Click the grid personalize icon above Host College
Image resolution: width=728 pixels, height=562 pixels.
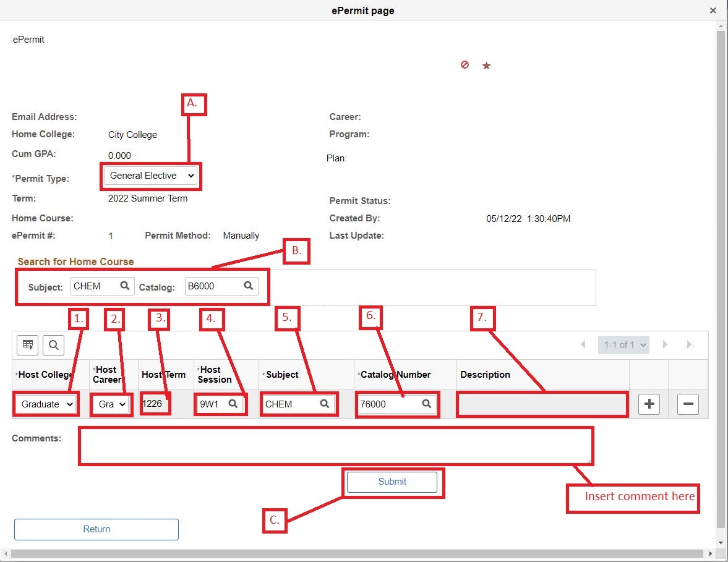click(27, 345)
